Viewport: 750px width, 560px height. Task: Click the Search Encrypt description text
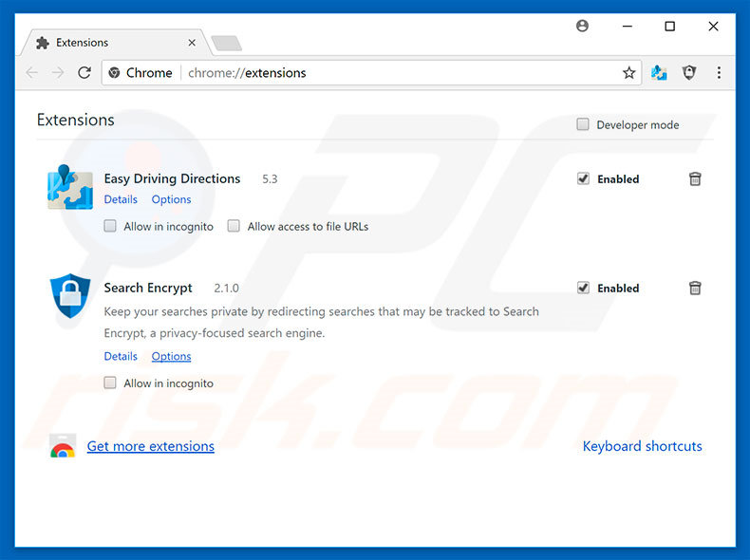click(322, 323)
